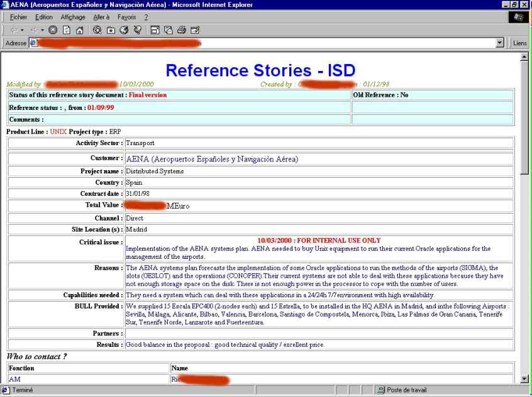532x397 pixels.
Task: Click the status bar page icon beside Terminé
Action: click(5, 390)
